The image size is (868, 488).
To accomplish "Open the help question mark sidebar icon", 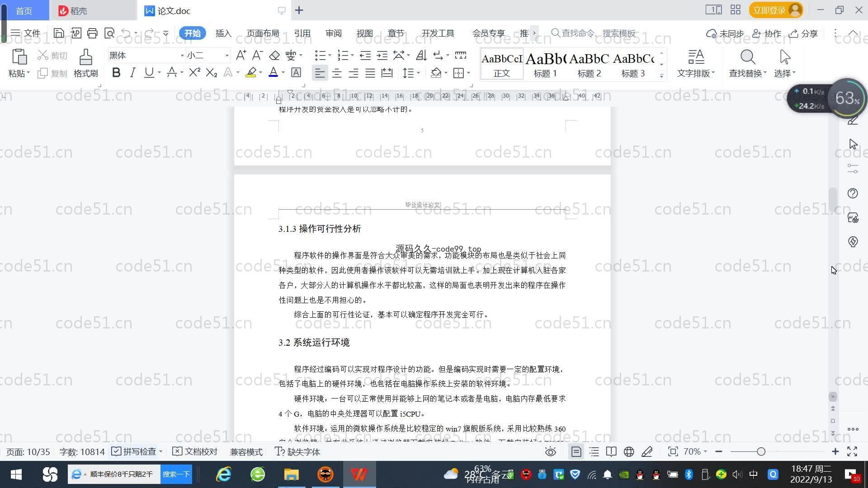I will click(x=853, y=193).
